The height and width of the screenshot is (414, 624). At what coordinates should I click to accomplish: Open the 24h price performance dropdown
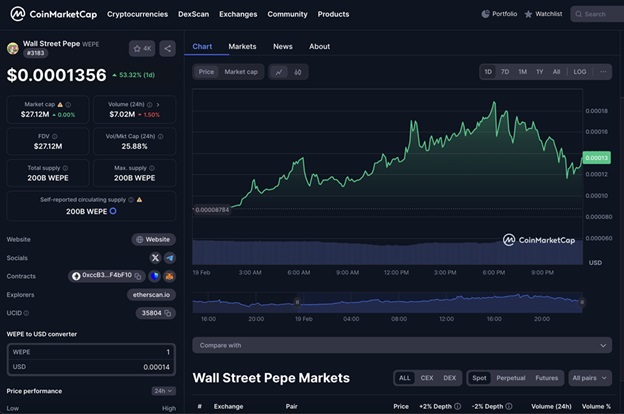pyautogui.click(x=162, y=391)
